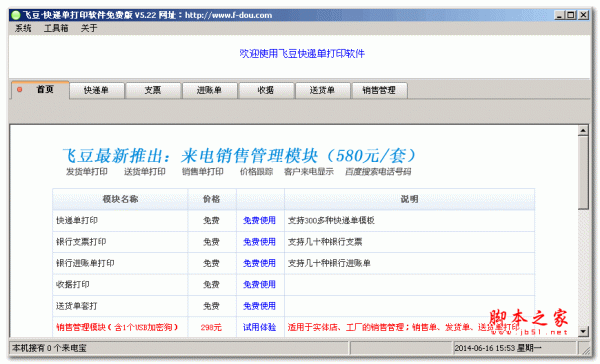Click scrollbar down arrow
Viewport: 600px width, 364px height.
[x=583, y=331]
